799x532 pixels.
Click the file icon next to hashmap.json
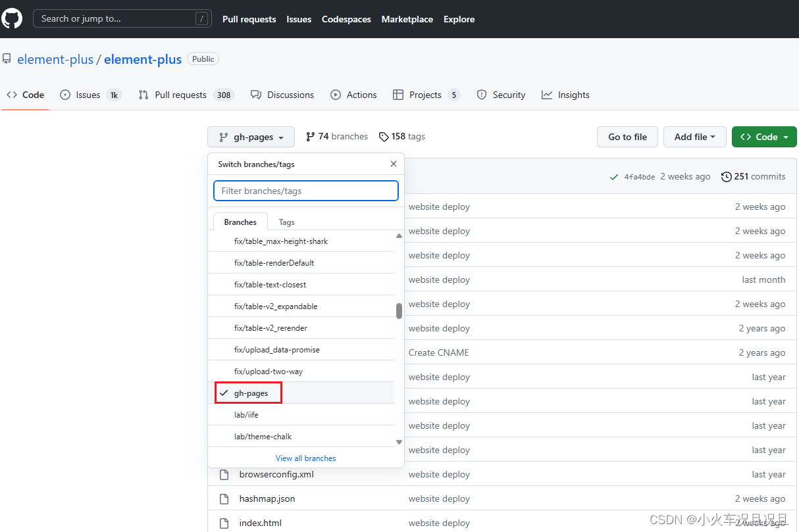(x=224, y=498)
